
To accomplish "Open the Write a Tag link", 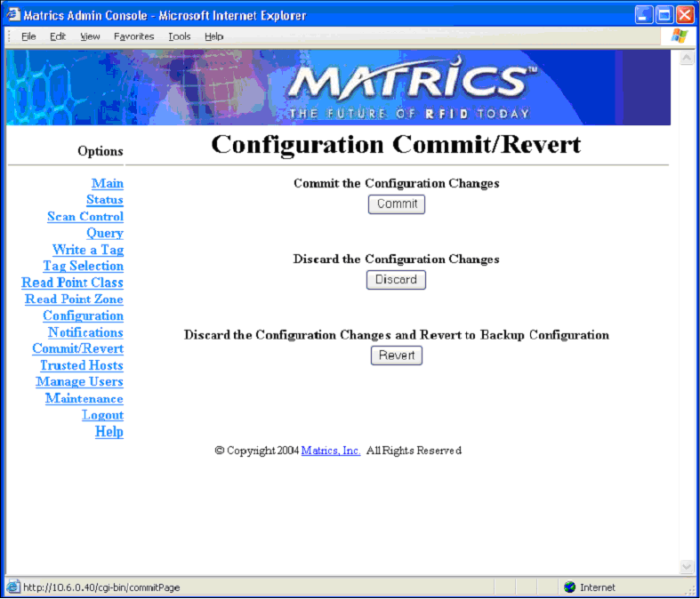I will click(x=88, y=250).
